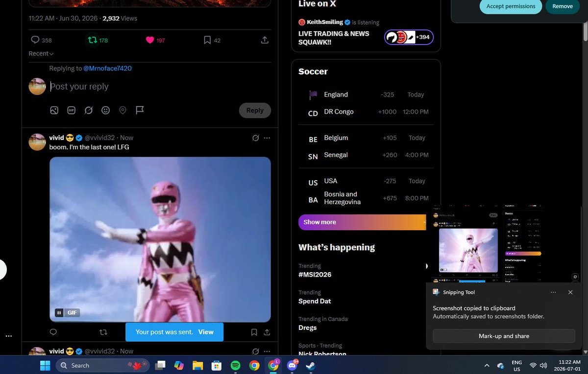Open the three-dot More menu at left edge
This screenshot has height=374, width=588.
9,336
